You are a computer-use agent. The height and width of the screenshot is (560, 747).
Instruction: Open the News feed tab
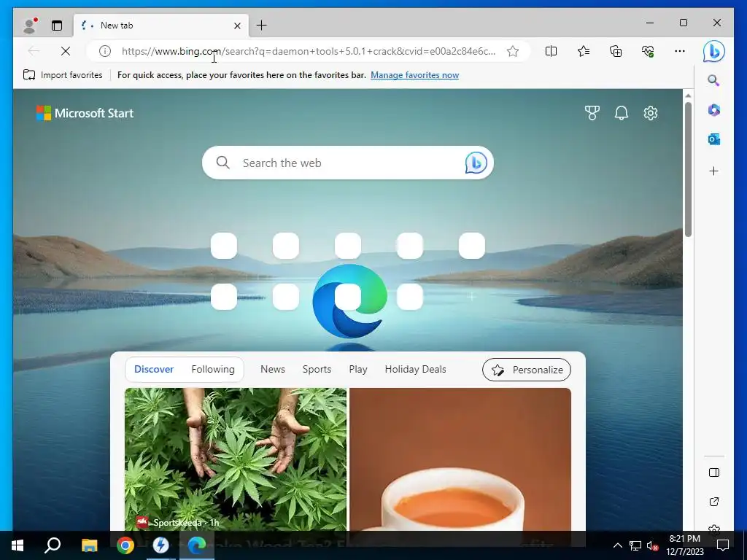tap(273, 369)
